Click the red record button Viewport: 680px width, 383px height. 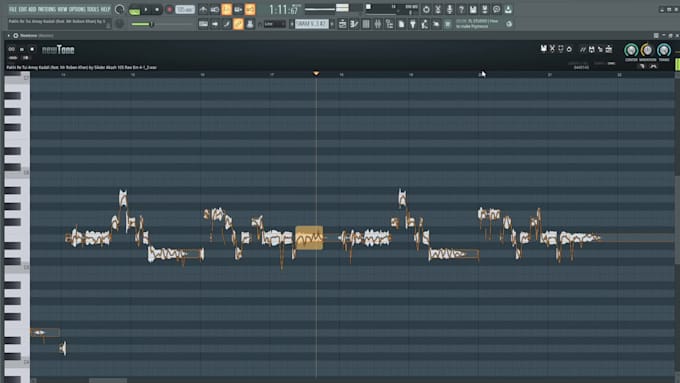[170, 10]
